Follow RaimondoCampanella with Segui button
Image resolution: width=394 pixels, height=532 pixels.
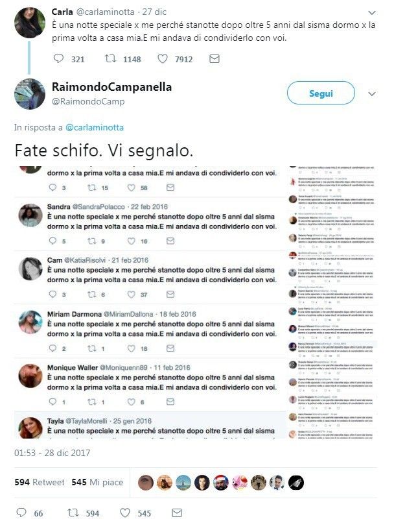[321, 93]
